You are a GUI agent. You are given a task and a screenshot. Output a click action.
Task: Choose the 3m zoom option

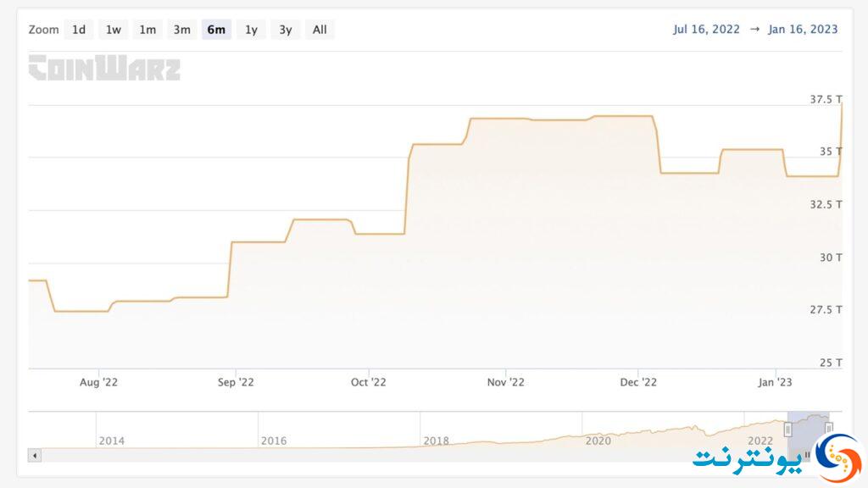tap(181, 30)
